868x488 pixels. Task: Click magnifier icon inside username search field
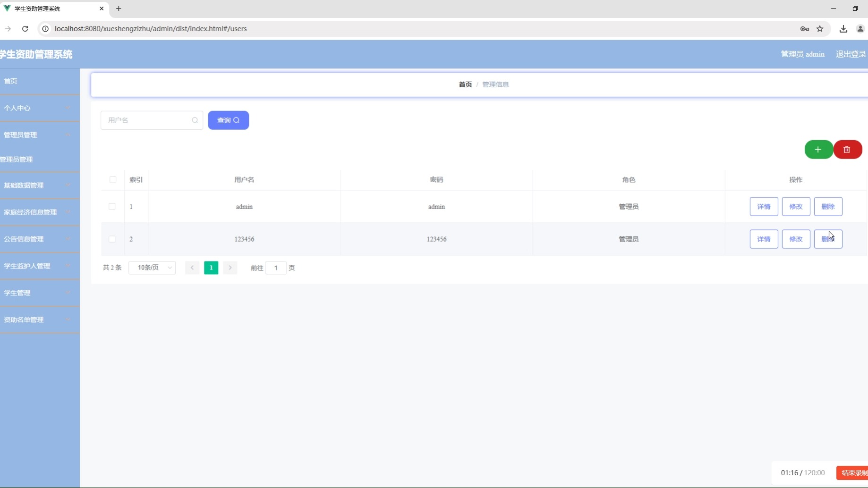[195, 120]
